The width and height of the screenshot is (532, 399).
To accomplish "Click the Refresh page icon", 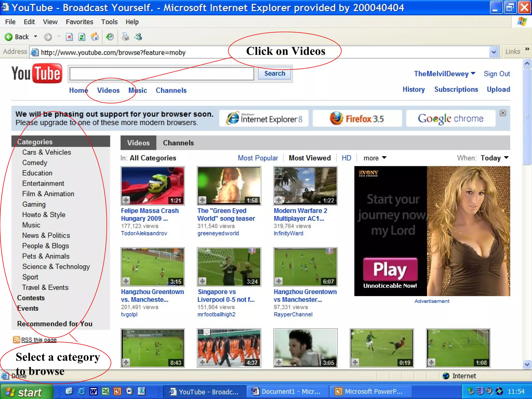I will [x=82, y=37].
